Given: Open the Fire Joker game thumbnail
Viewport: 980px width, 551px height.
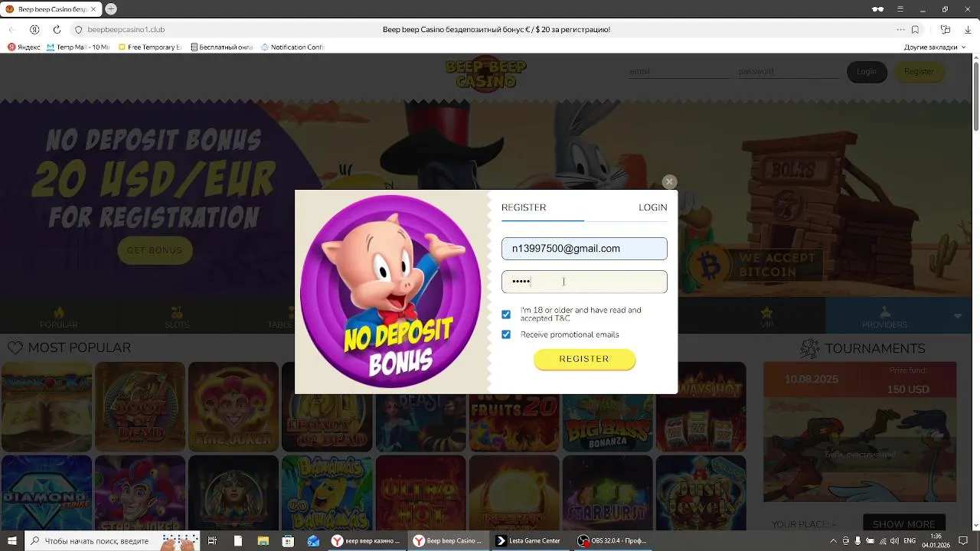Looking at the screenshot, I should (234, 407).
